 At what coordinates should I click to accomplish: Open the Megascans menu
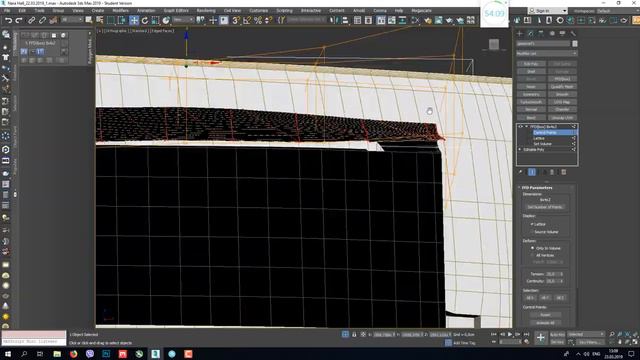(x=421, y=11)
